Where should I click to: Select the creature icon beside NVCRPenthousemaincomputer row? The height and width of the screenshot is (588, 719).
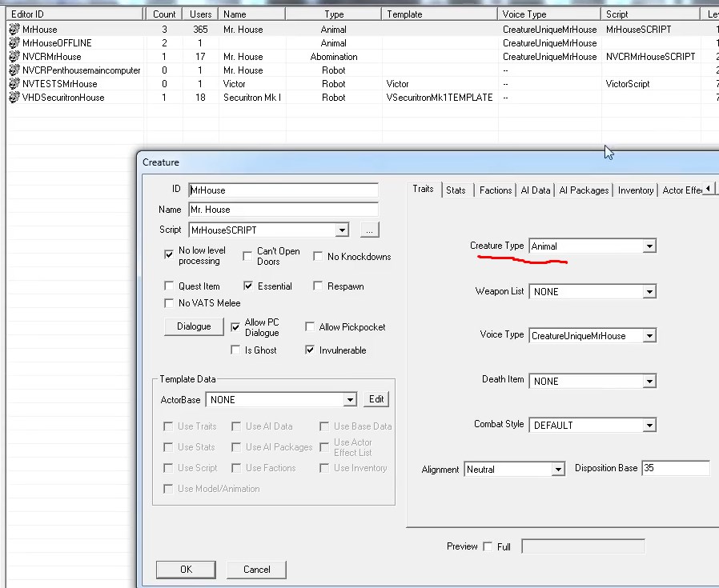pos(14,70)
